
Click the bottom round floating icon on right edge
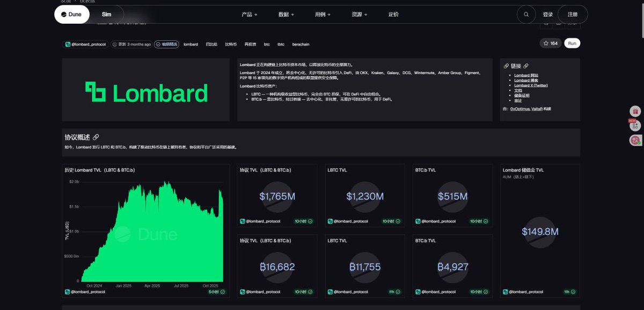coord(635,140)
